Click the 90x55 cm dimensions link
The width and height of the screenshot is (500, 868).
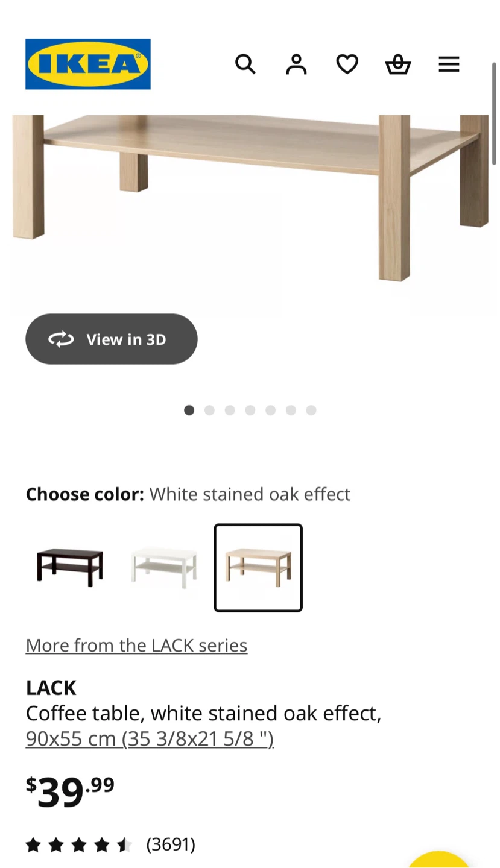point(150,738)
